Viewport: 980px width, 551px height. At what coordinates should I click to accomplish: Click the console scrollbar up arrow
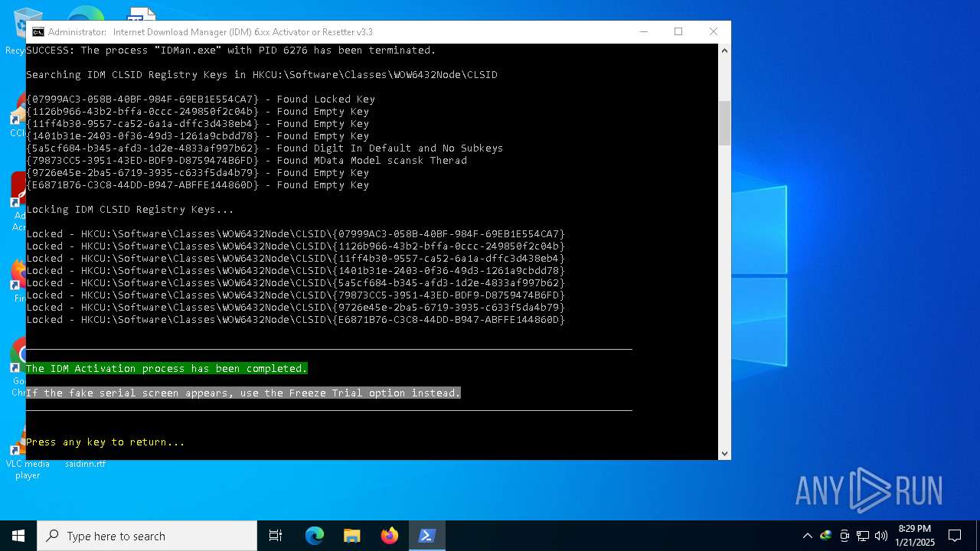(x=724, y=51)
